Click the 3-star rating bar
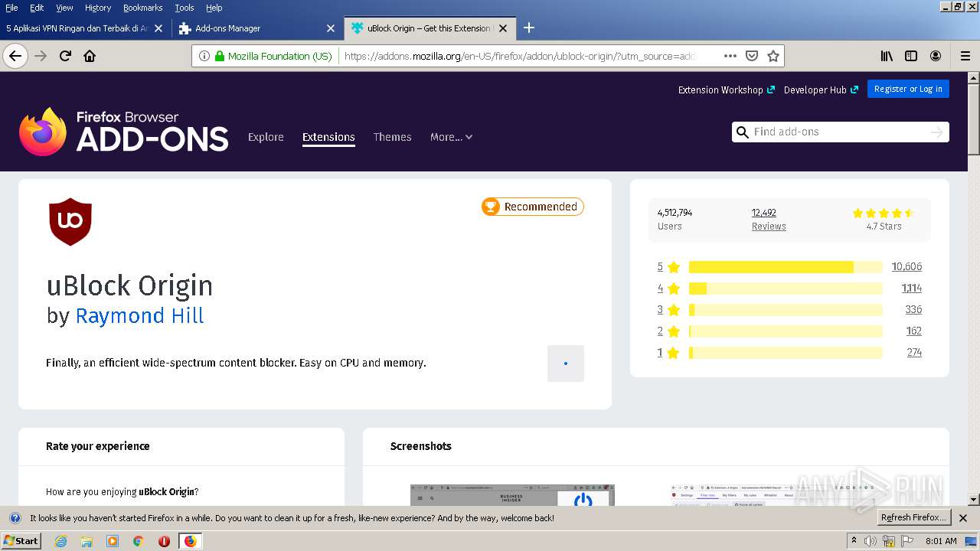Viewport: 980px width, 551px height. point(786,310)
